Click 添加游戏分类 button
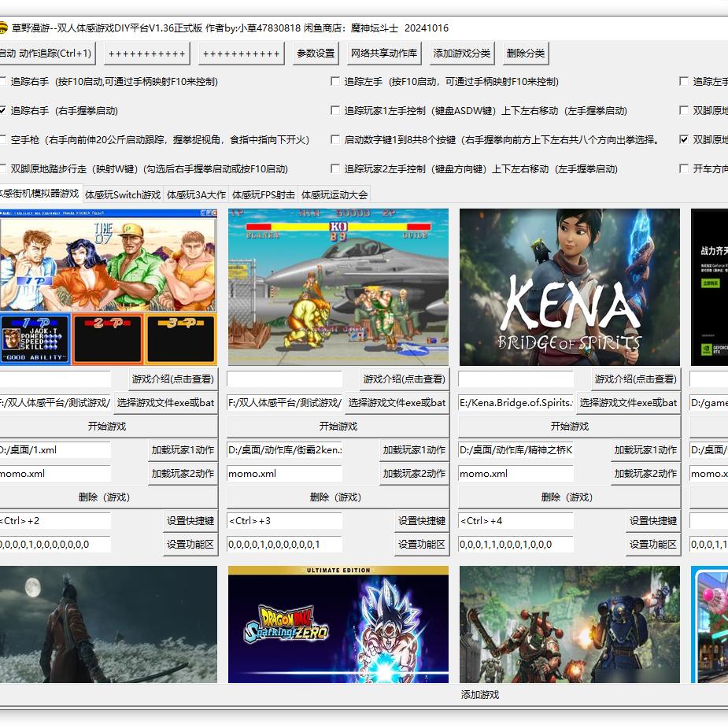The height and width of the screenshot is (728, 728). [x=462, y=54]
